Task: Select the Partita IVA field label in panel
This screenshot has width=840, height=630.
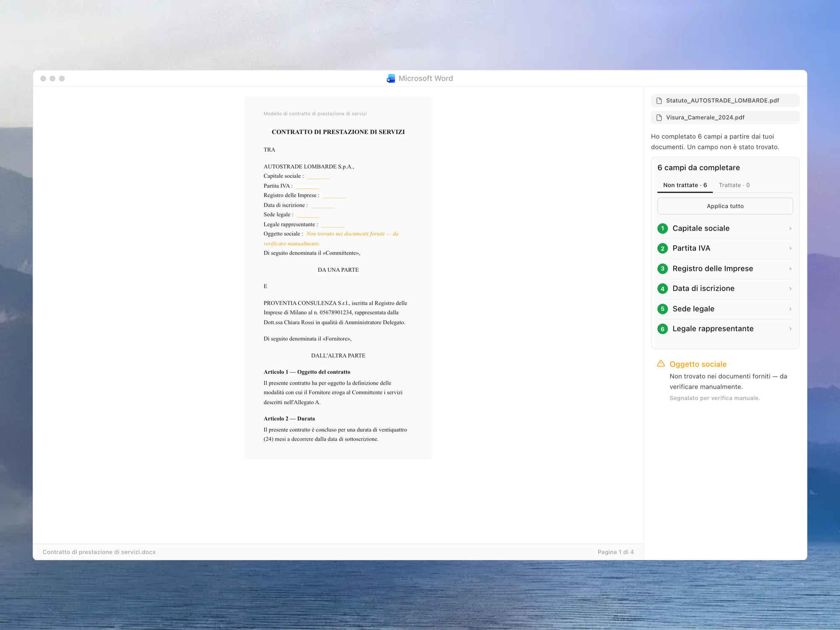Action: pyautogui.click(x=691, y=248)
